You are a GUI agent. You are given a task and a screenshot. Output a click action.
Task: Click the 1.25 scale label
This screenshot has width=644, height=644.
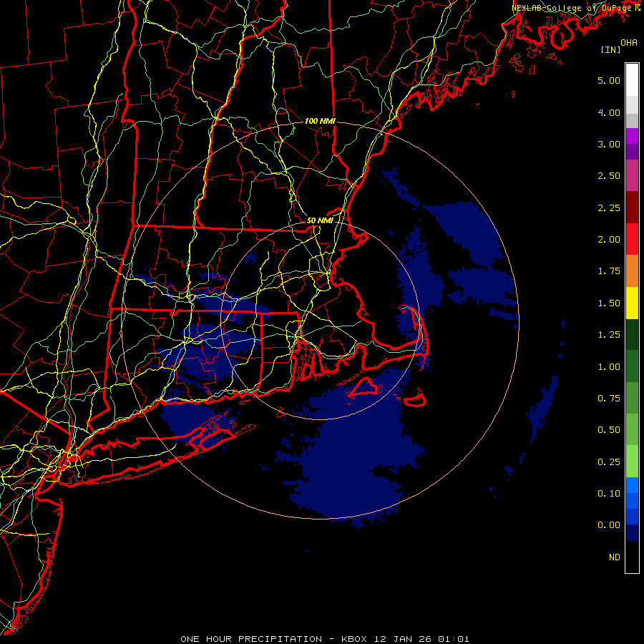point(609,335)
